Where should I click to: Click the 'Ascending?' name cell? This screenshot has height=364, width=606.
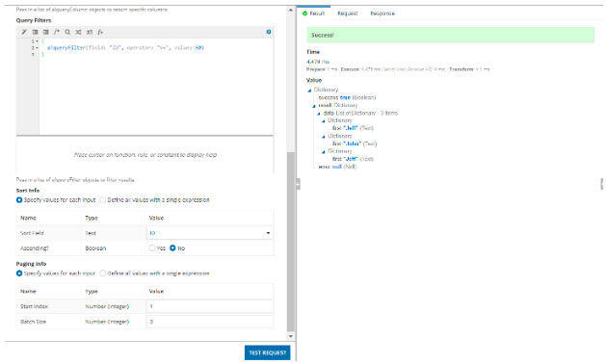(35, 248)
